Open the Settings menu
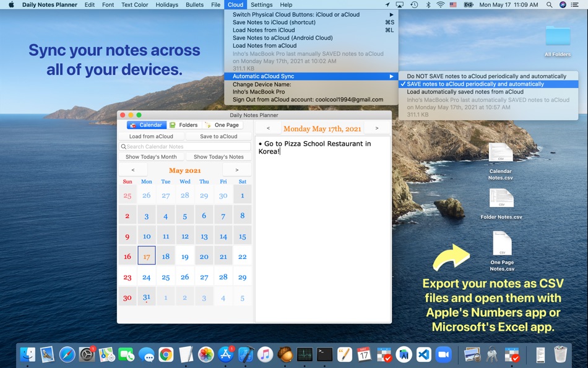Screen dimensions: 588x368 tap(261, 5)
